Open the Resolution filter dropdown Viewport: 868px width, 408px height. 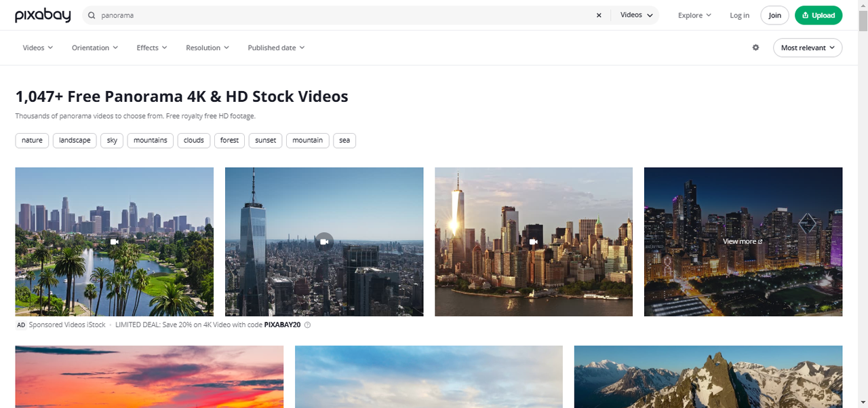[208, 48]
